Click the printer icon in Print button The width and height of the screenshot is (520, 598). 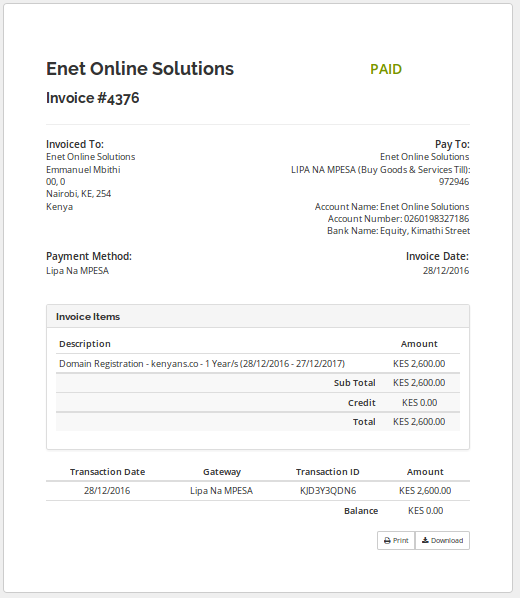pyautogui.click(x=387, y=541)
